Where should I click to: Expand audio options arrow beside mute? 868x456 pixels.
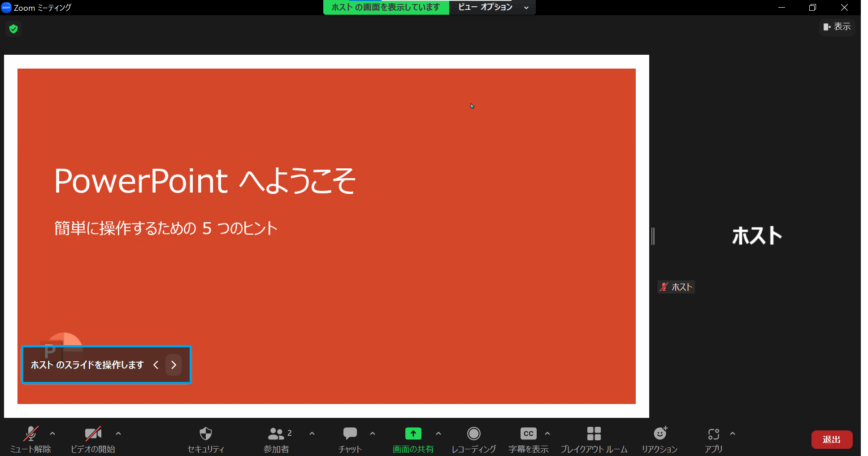click(52, 434)
